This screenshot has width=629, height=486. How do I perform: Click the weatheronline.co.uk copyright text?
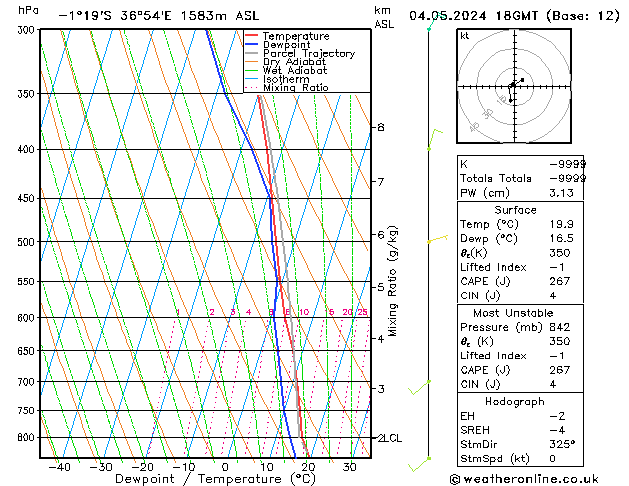click(x=524, y=479)
